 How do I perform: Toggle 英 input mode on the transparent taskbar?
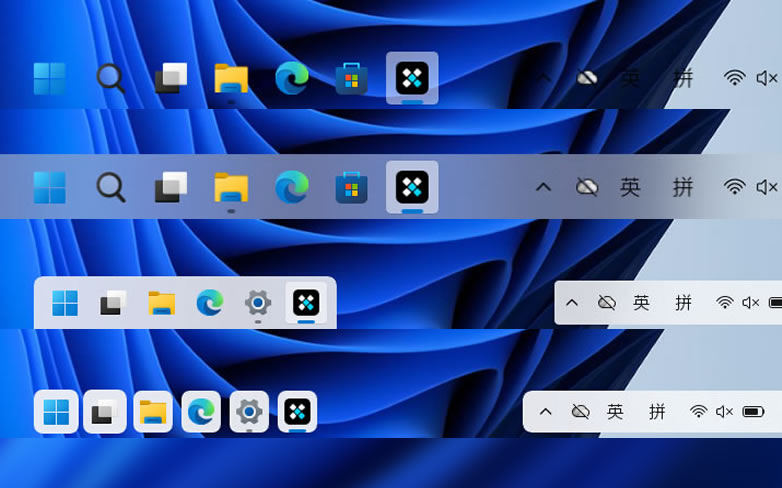(x=630, y=78)
